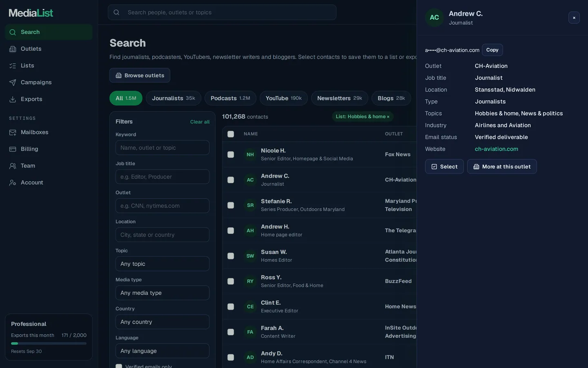The width and height of the screenshot is (588, 368).
Task: Click the large AC avatar in detail panel
Action: tap(434, 18)
